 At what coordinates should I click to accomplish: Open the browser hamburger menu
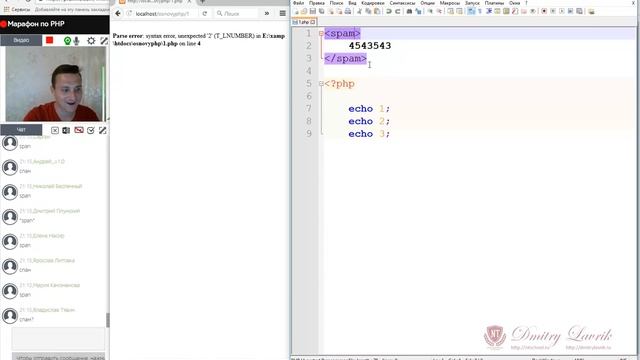[282, 13]
